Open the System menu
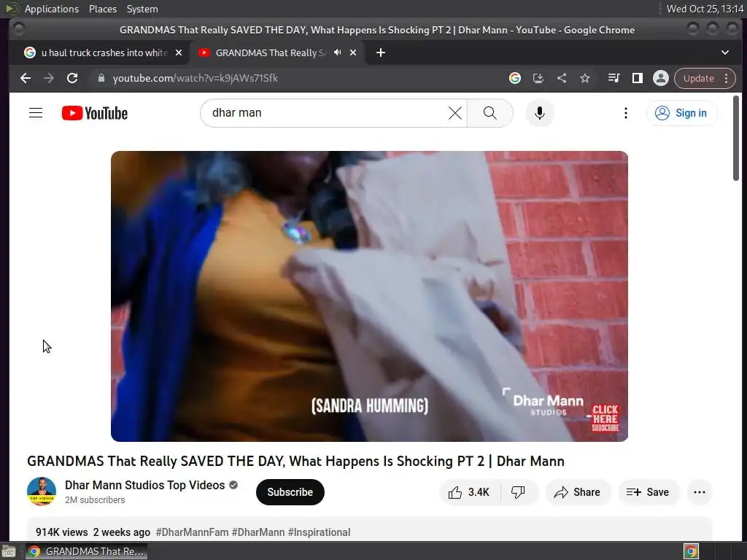Viewport: 747px width, 560px height. [x=142, y=9]
